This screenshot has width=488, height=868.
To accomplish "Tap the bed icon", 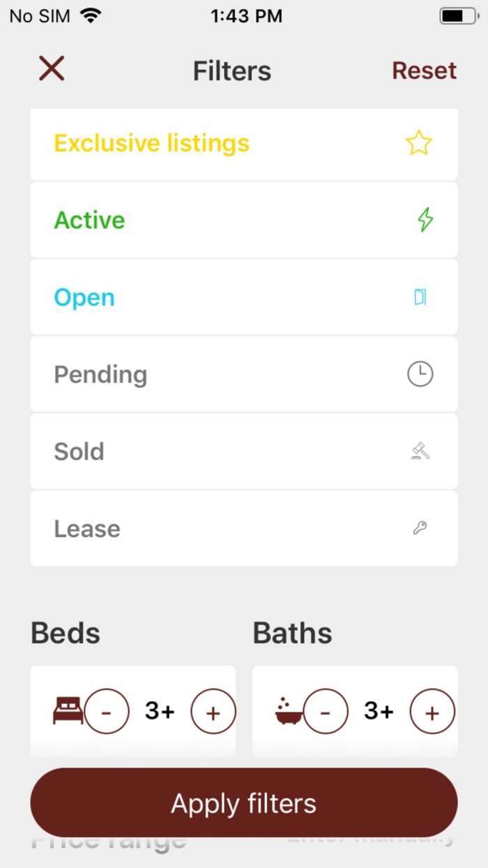I will 68,711.
